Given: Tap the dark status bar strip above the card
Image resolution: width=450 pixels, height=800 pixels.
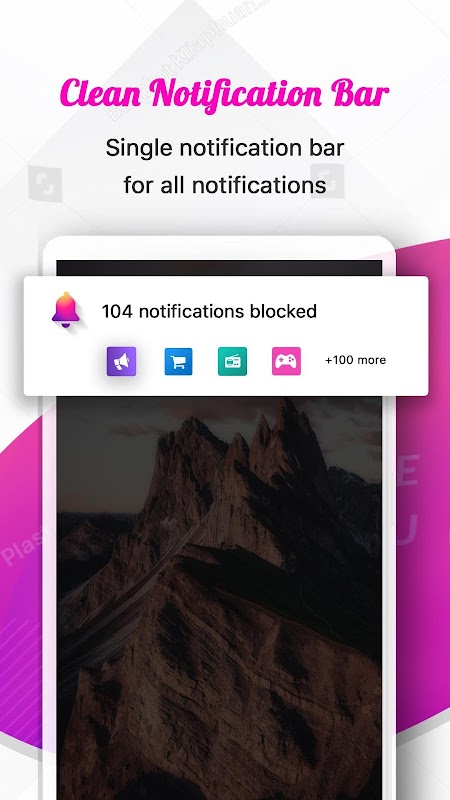Looking at the screenshot, I should 219,268.
